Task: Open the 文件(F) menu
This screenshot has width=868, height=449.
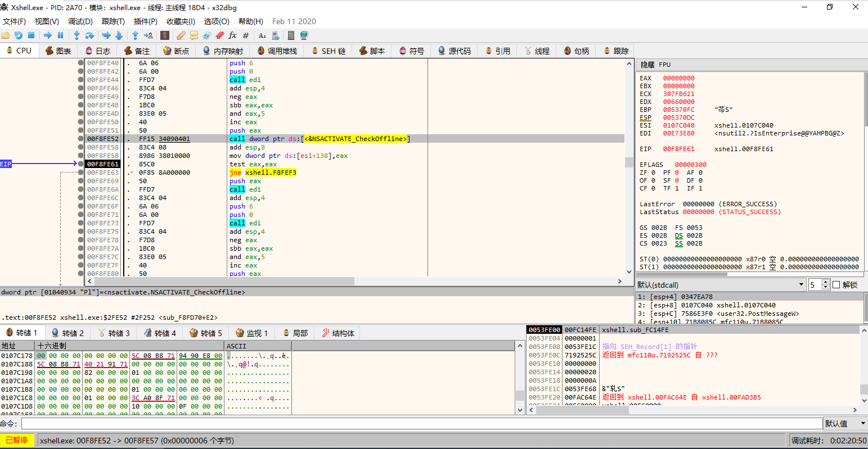Action: click(14, 21)
